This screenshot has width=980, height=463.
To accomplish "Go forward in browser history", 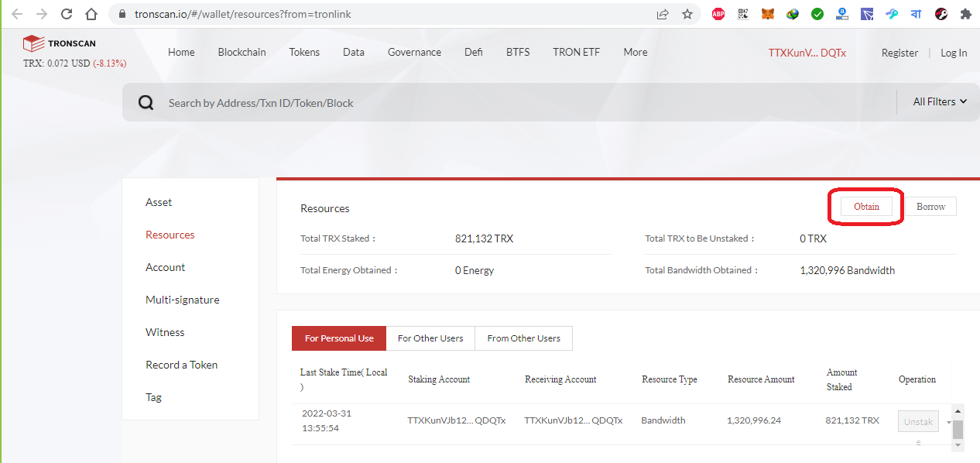I will (42, 14).
